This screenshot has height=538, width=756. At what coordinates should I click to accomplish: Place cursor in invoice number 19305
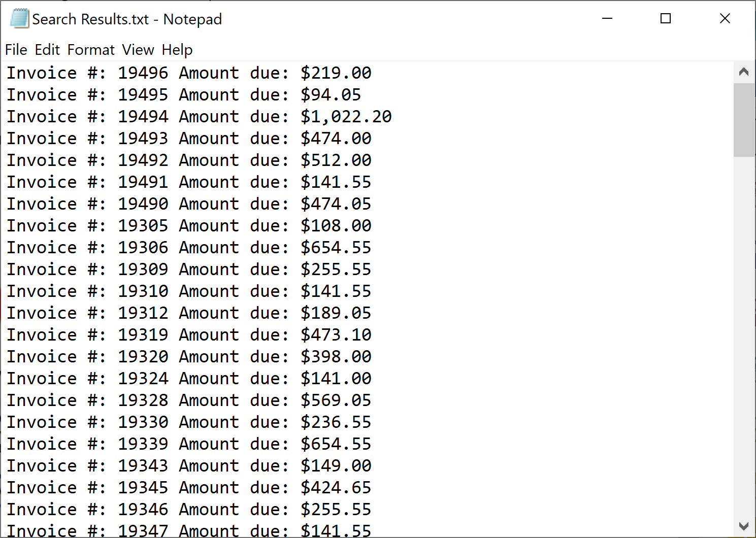click(143, 226)
